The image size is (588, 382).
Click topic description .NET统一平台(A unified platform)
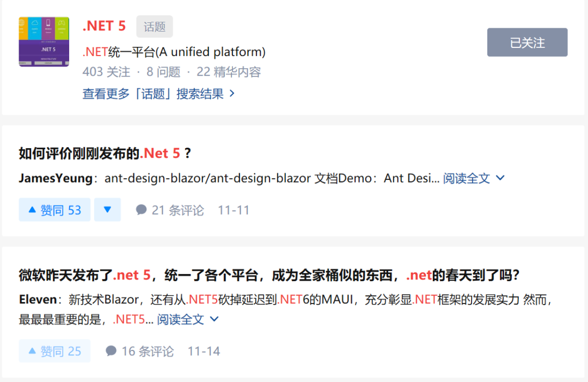pyautogui.click(x=174, y=52)
